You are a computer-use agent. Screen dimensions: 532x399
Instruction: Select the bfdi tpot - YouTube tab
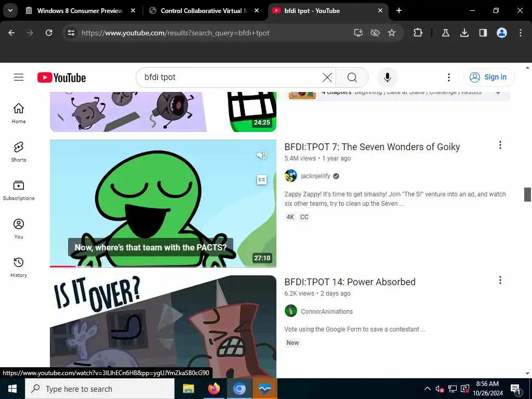point(328,10)
